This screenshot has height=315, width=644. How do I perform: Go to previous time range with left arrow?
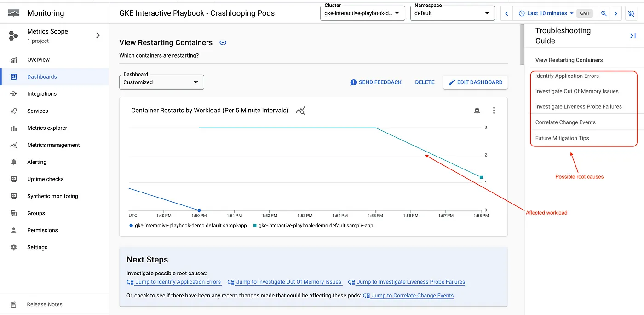(x=507, y=13)
